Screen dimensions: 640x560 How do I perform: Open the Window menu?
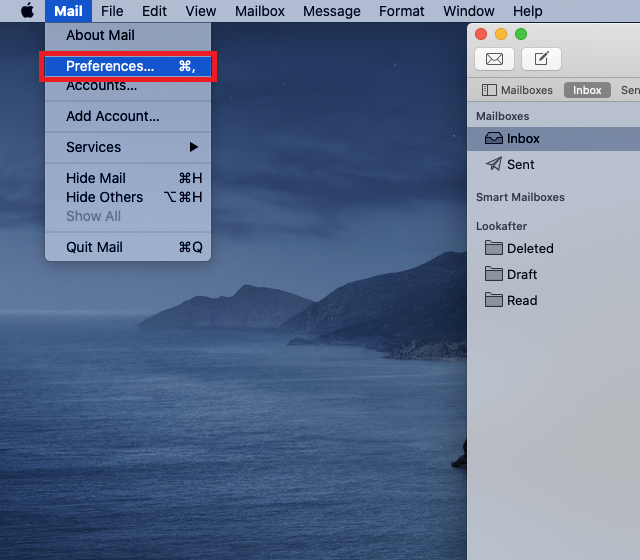pyautogui.click(x=469, y=11)
